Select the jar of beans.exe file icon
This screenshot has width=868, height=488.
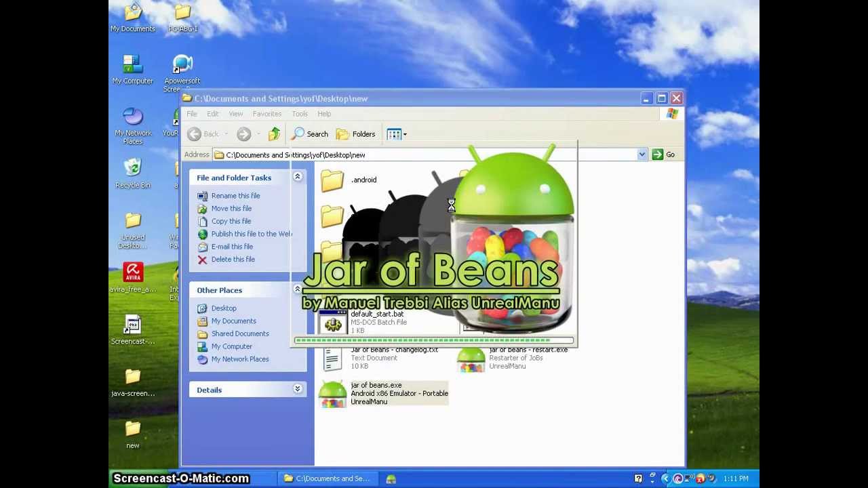[332, 394]
